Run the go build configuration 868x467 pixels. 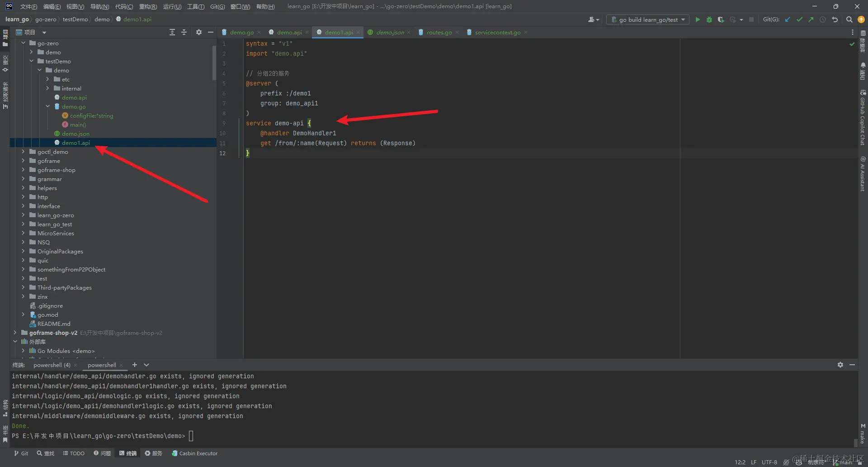[698, 19]
